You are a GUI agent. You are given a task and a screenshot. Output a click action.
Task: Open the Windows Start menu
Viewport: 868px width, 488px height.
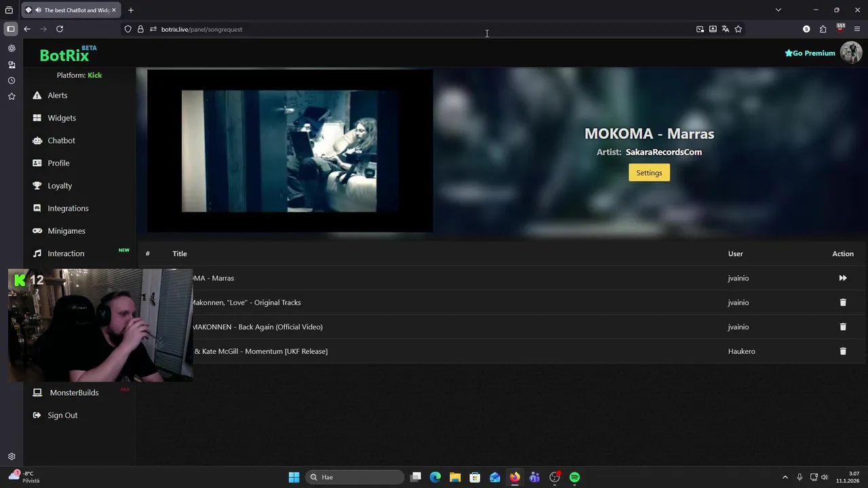(294, 477)
